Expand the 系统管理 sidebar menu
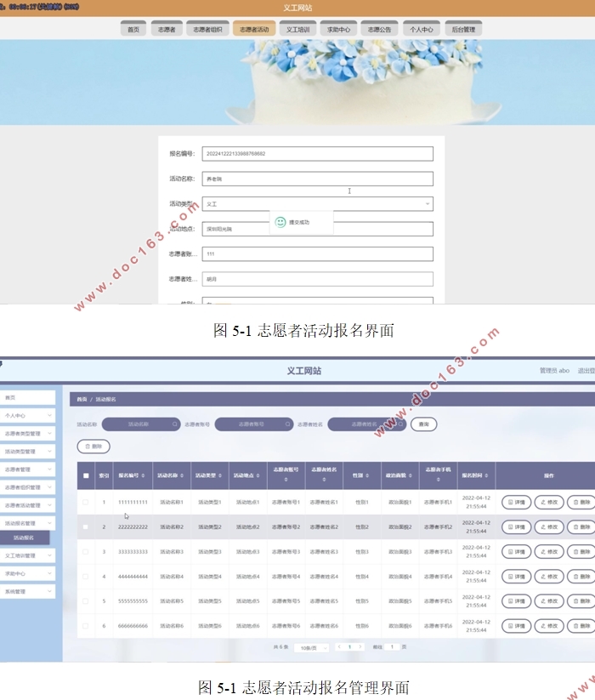This screenshot has width=595, height=700. (x=27, y=591)
